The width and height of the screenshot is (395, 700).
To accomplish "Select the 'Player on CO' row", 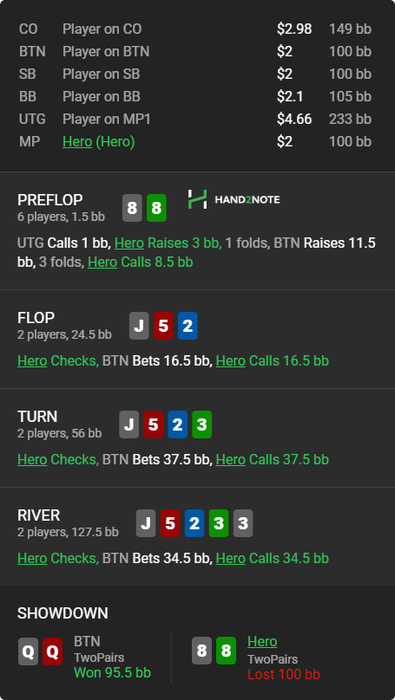I will 195,29.
